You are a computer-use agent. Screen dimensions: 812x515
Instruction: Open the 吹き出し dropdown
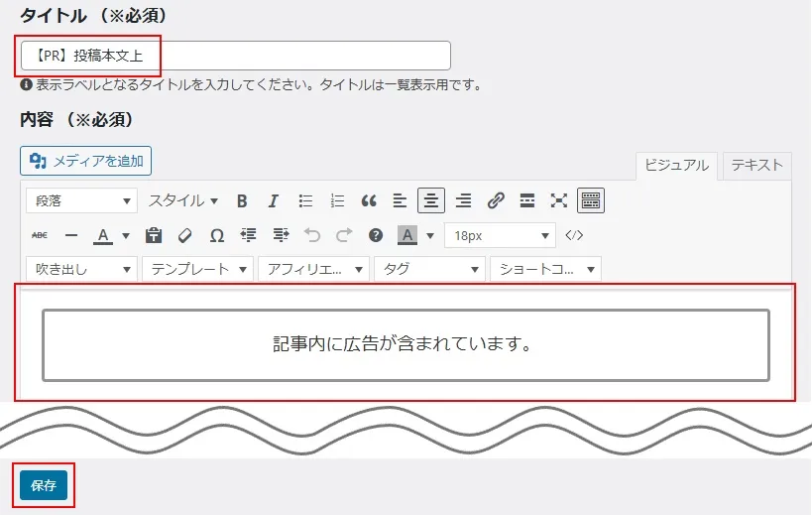pos(82,269)
